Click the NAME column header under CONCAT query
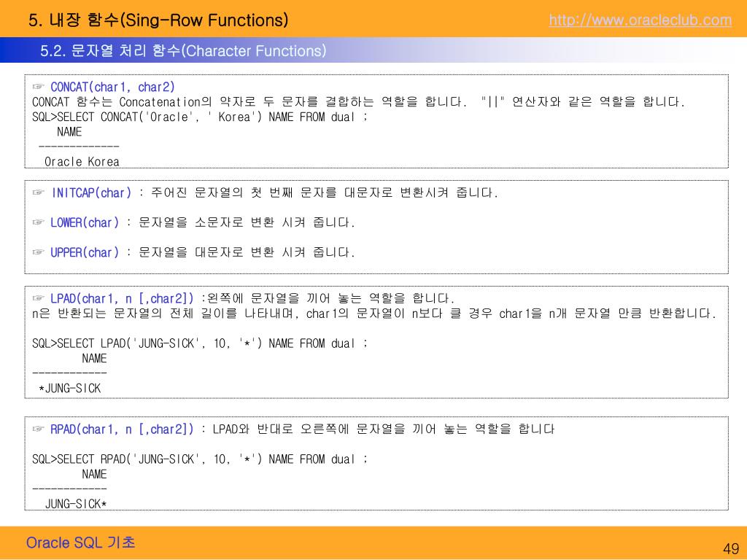Image resolution: width=747 pixels, height=560 pixels. tap(69, 132)
